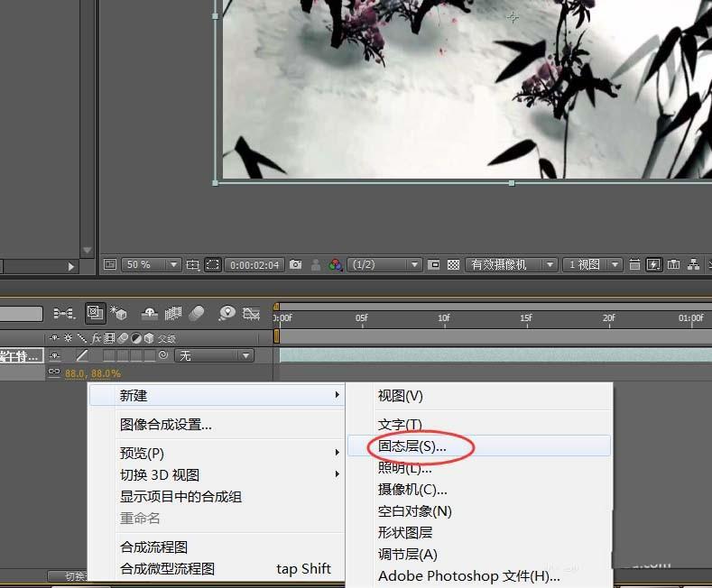Toggle mask and shape path visibility
This screenshot has width=712, height=588.
pos(212,264)
